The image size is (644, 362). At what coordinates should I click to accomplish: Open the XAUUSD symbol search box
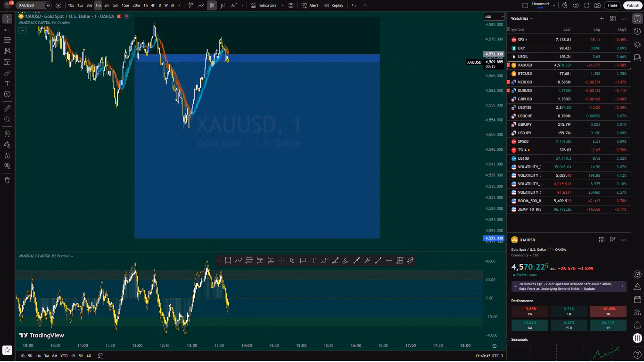34,5
